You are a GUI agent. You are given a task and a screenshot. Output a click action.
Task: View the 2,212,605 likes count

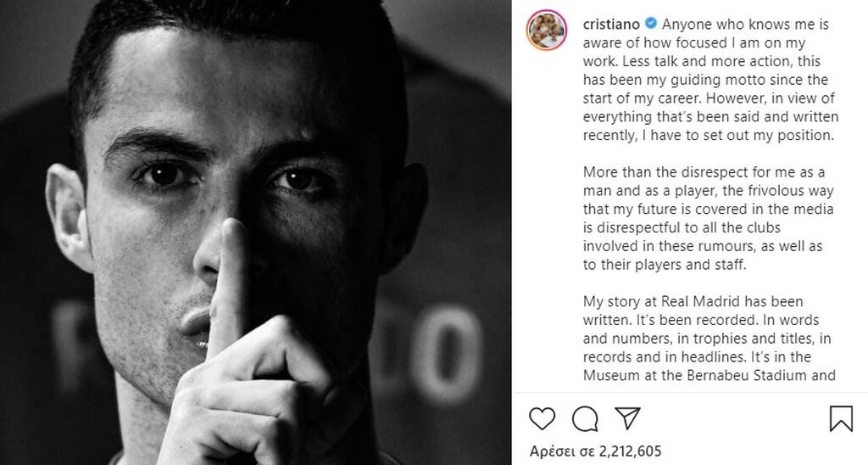pyautogui.click(x=626, y=451)
